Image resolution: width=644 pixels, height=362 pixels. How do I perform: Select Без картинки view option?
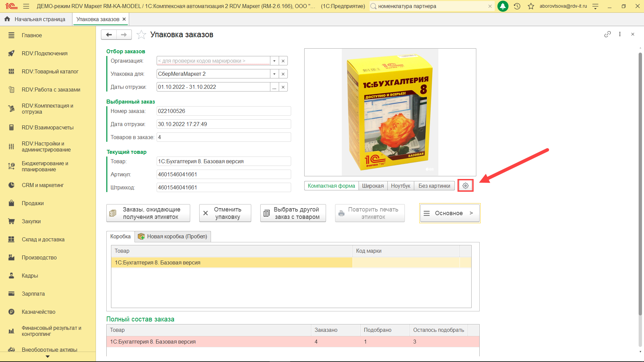434,186
